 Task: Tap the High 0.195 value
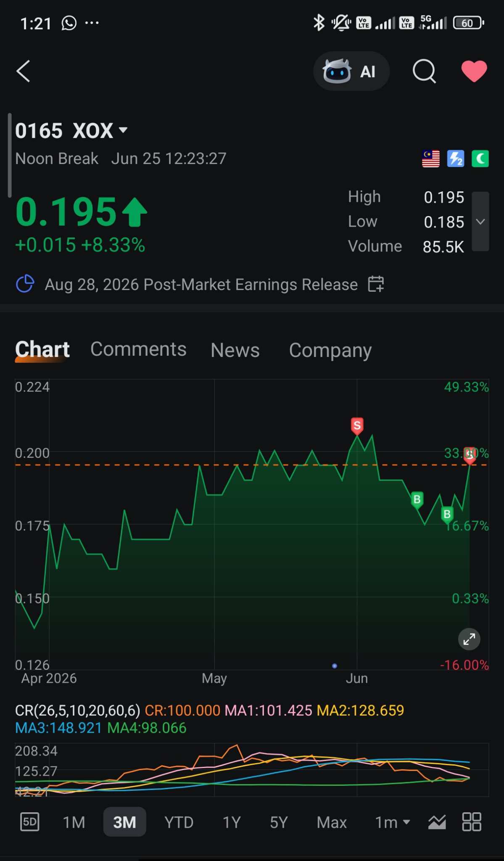[x=444, y=197]
